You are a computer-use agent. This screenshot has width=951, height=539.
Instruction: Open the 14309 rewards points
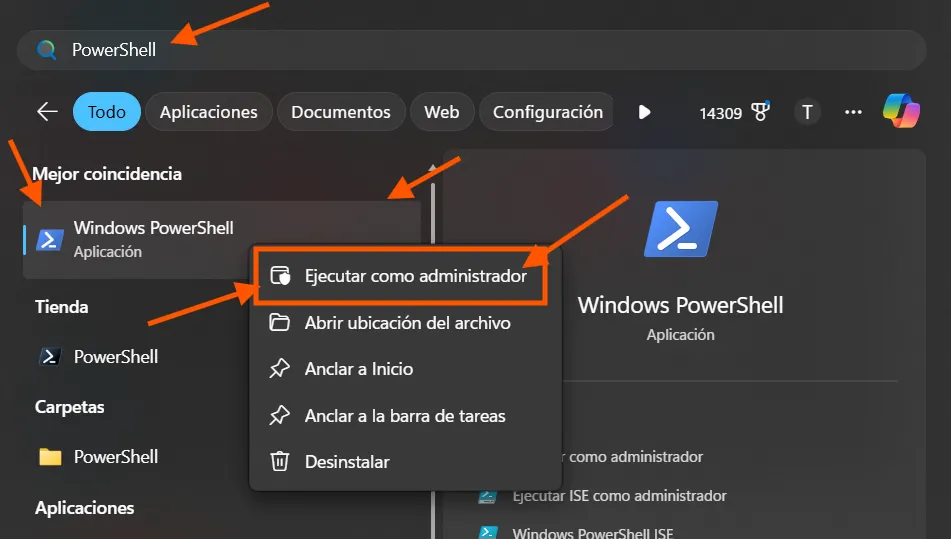(x=721, y=113)
